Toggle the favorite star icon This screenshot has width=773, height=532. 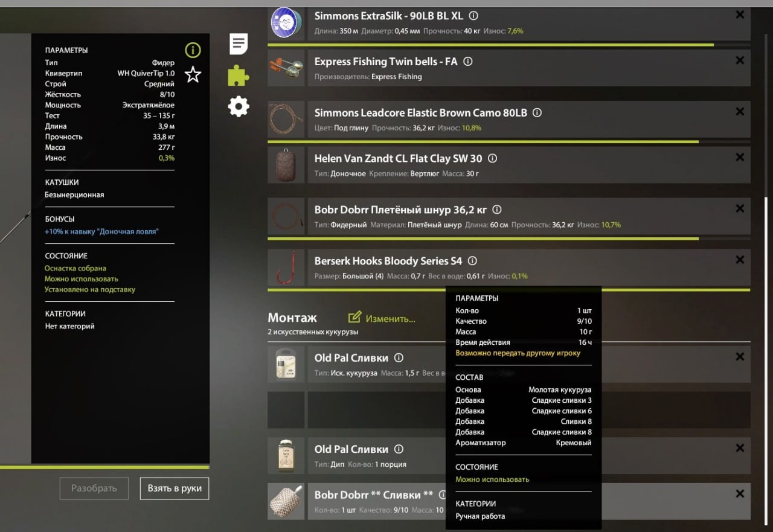coord(193,75)
